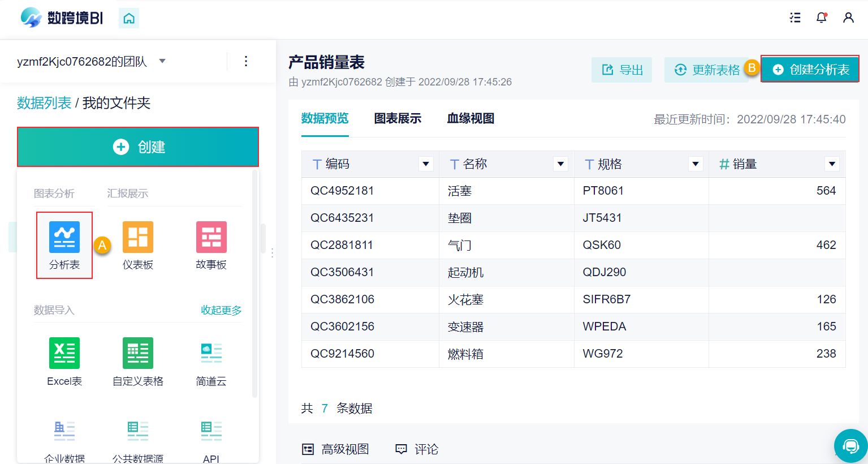Click the green 创建 button
The width and height of the screenshot is (868, 464).
(x=138, y=147)
